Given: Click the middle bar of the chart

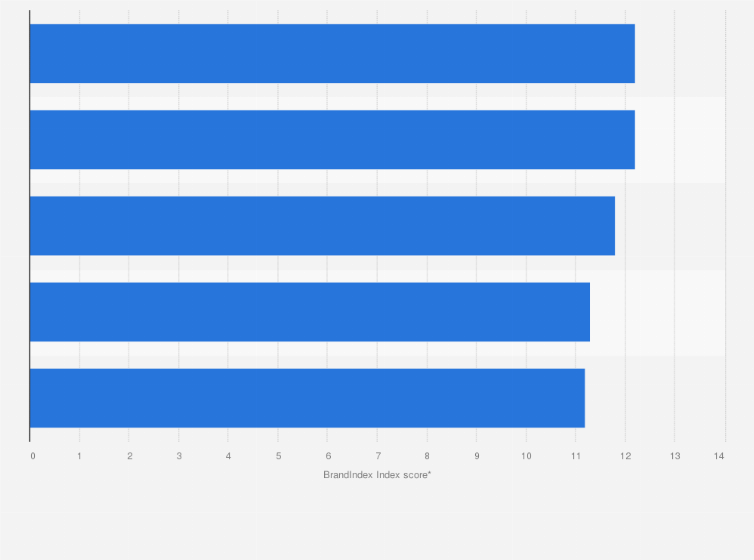Looking at the screenshot, I should point(322,225).
